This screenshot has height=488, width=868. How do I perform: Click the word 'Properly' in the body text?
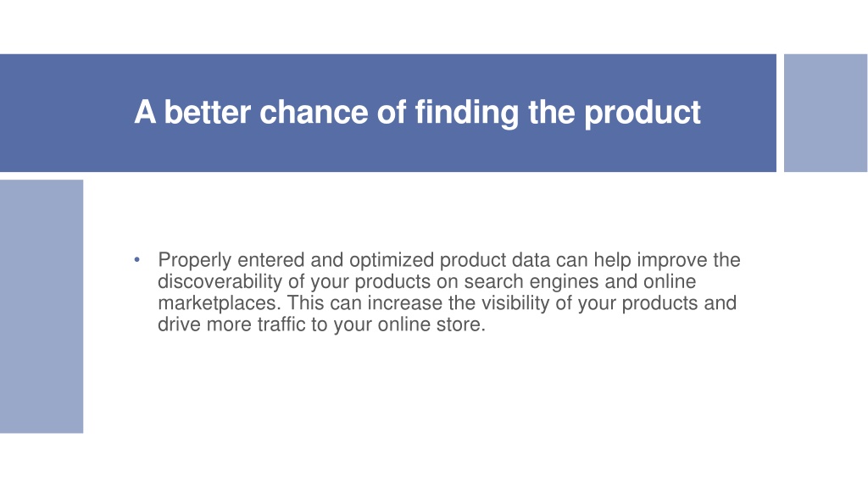(x=194, y=260)
